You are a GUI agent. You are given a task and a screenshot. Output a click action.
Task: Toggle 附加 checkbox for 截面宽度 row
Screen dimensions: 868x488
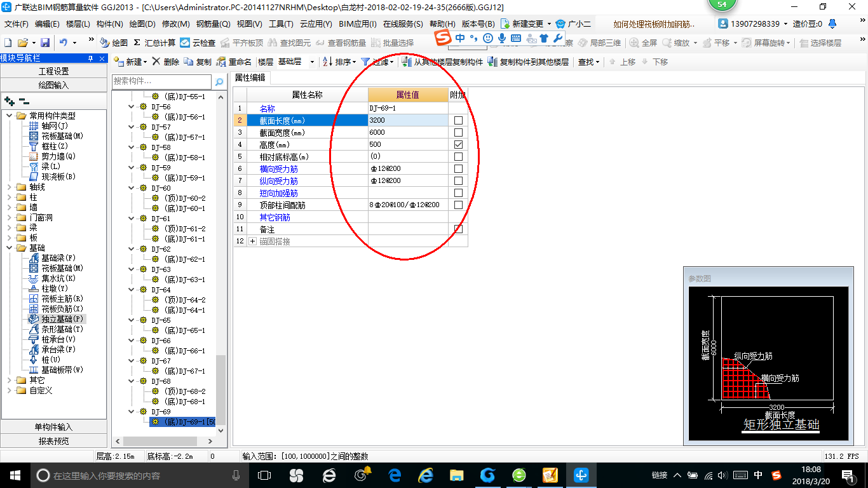458,132
